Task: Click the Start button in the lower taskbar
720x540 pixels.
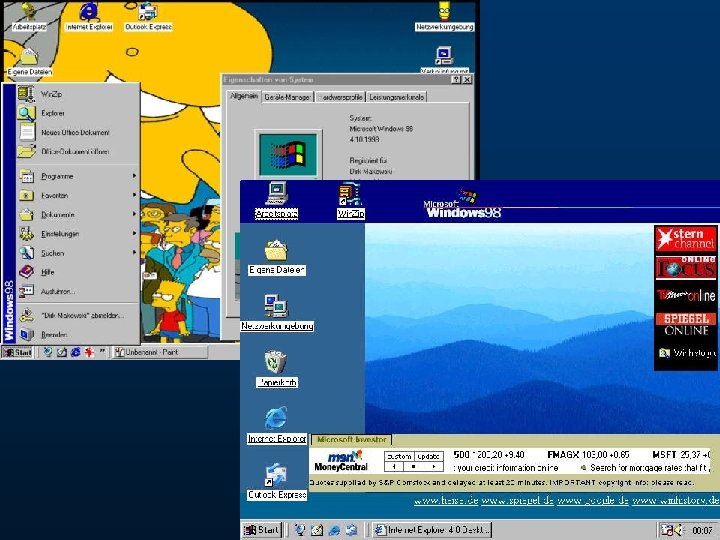Action: [x=261, y=530]
